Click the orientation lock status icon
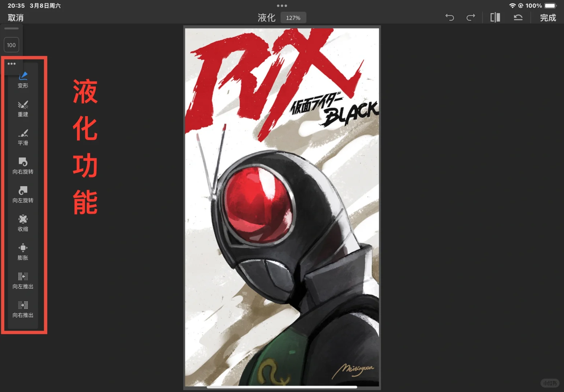 click(521, 5)
